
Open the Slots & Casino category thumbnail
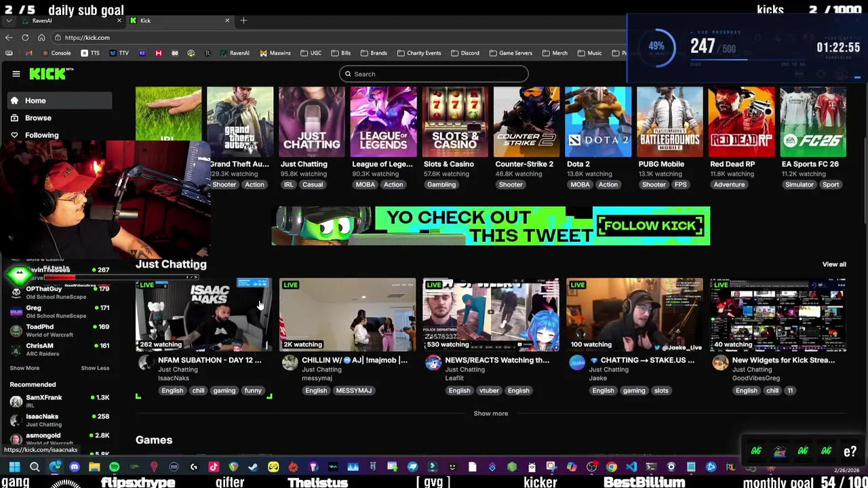tap(455, 122)
